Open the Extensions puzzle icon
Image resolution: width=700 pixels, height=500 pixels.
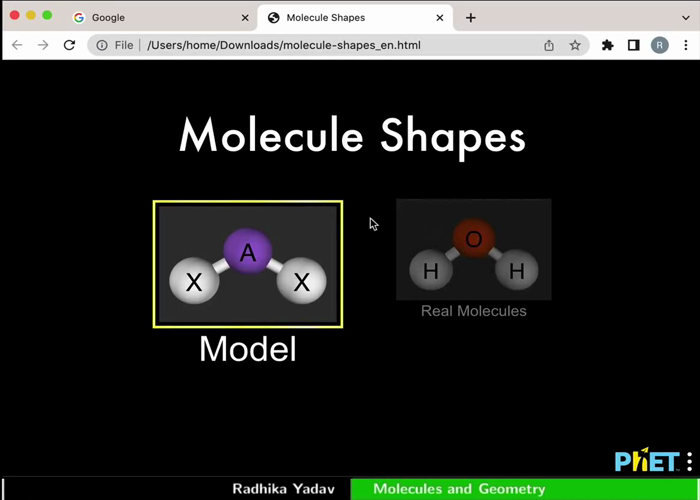pyautogui.click(x=607, y=45)
